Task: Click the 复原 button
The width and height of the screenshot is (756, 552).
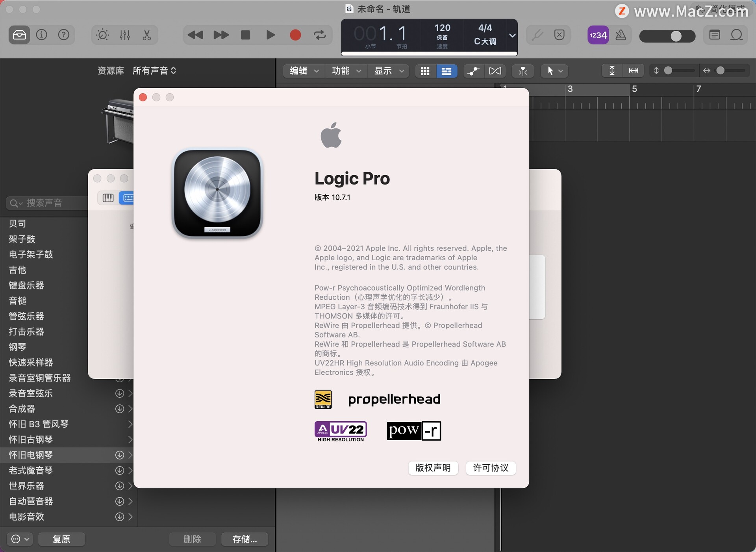Action: coord(61,539)
